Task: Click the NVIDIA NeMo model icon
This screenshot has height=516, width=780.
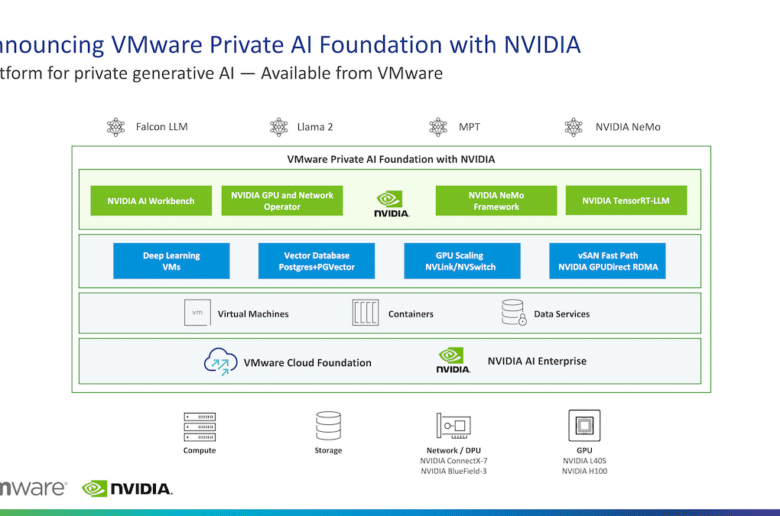Action: pos(574,127)
